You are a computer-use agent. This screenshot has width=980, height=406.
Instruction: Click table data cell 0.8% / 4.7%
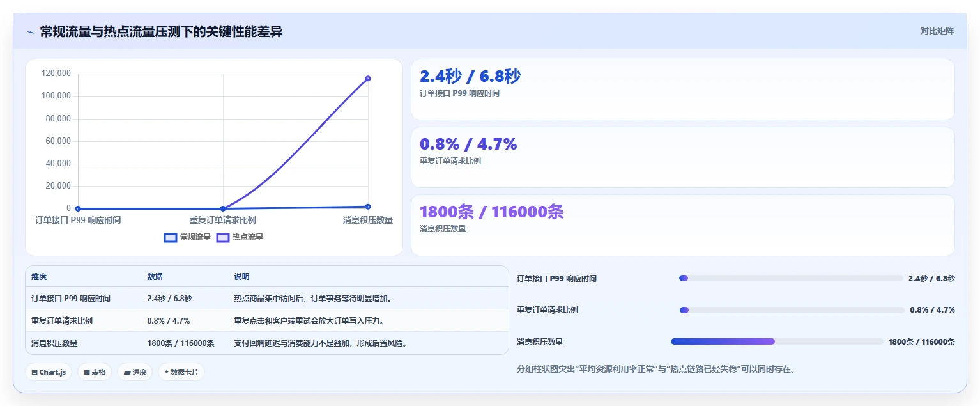[169, 321]
